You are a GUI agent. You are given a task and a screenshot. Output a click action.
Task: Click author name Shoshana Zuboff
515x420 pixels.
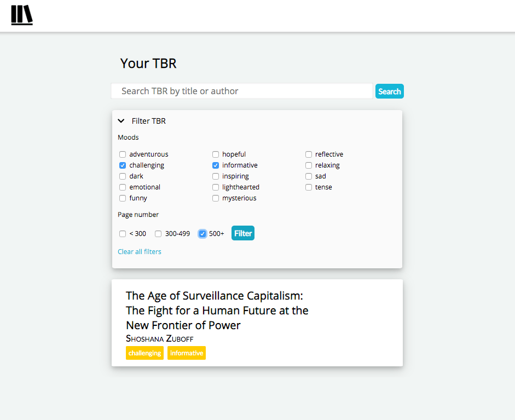(160, 338)
